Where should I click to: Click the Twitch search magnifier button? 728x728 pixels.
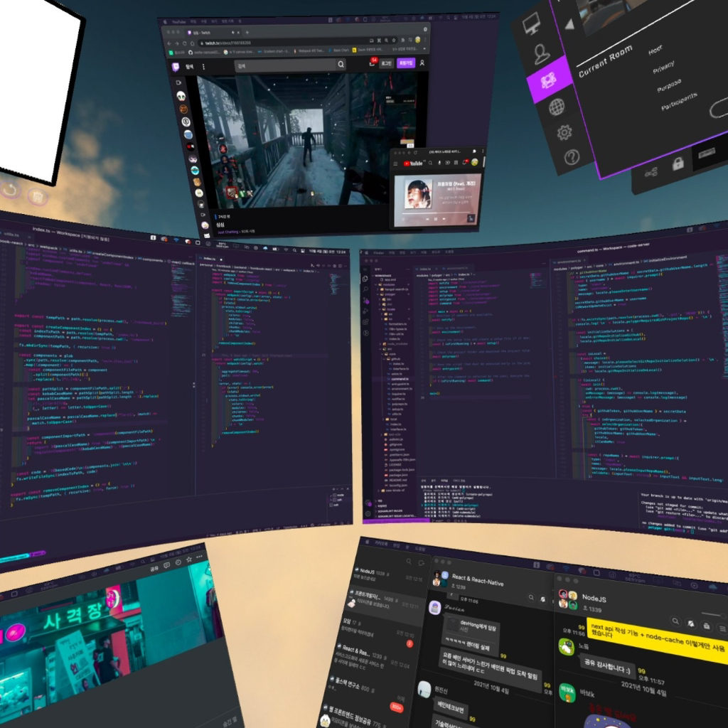click(x=341, y=64)
